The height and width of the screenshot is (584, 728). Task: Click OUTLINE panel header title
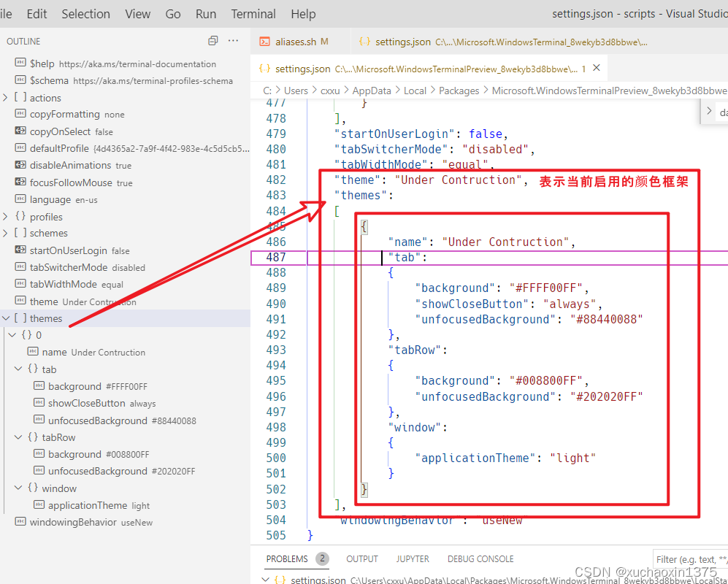click(23, 42)
